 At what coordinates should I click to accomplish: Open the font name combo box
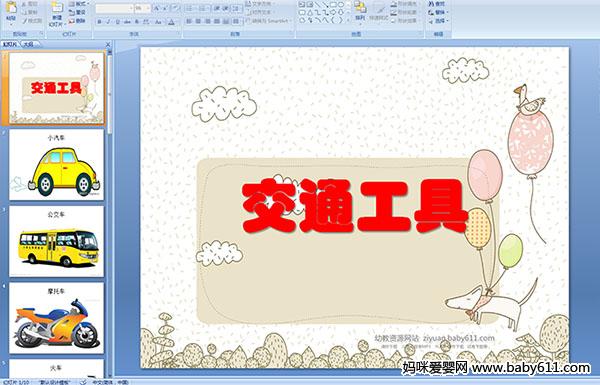[x=114, y=8]
